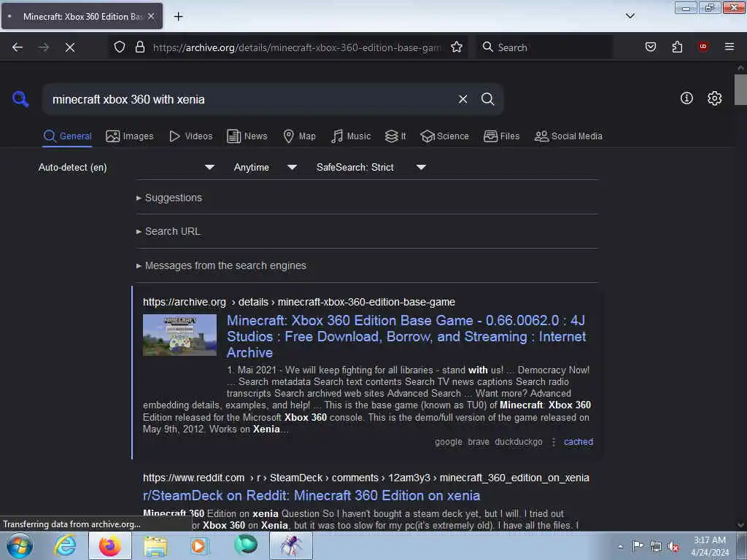Open the Auto-detect (en) language dropdown
Screen dimensions: 747x560
[127, 167]
